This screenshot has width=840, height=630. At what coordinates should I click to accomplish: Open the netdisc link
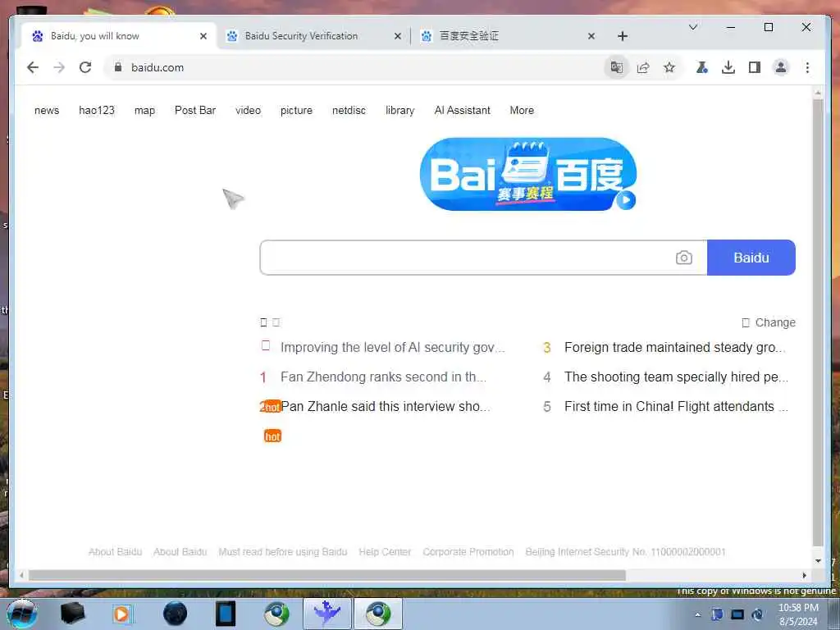pyautogui.click(x=349, y=111)
